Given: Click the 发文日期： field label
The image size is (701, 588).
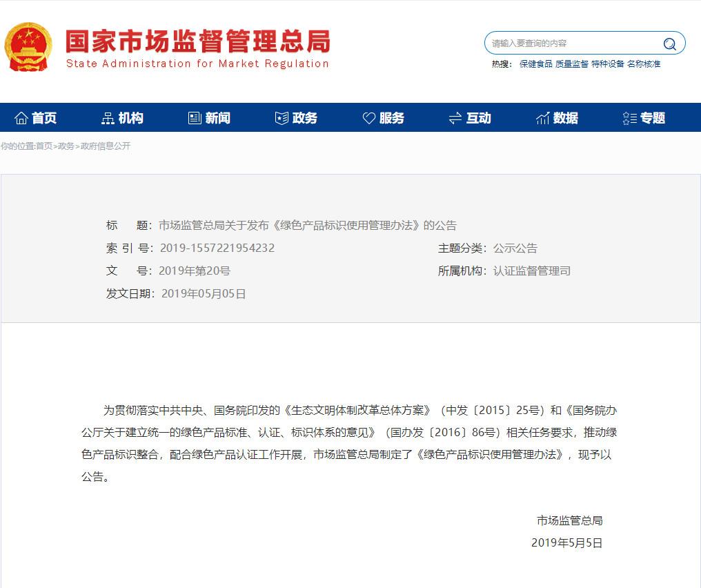Looking at the screenshot, I should click(130, 294).
